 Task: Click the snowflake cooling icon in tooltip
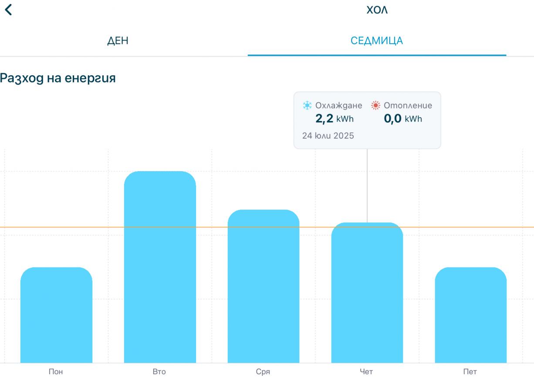307,105
